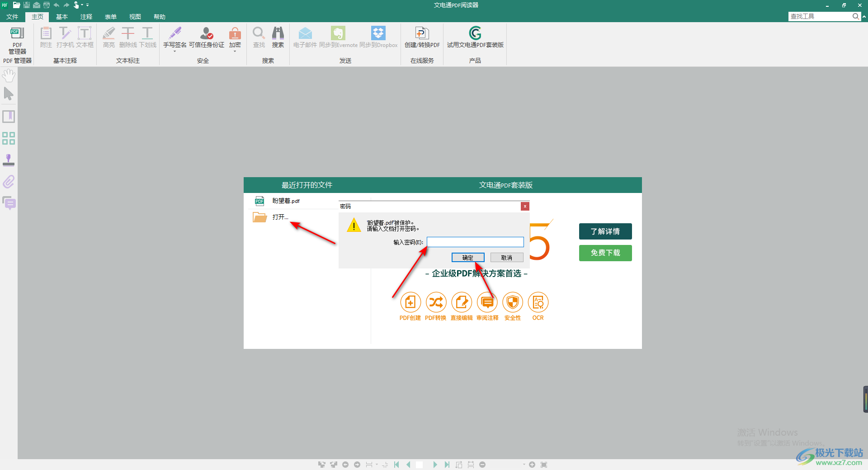Select the 附注 sticky note tool
The image size is (868, 470).
click(46, 37)
